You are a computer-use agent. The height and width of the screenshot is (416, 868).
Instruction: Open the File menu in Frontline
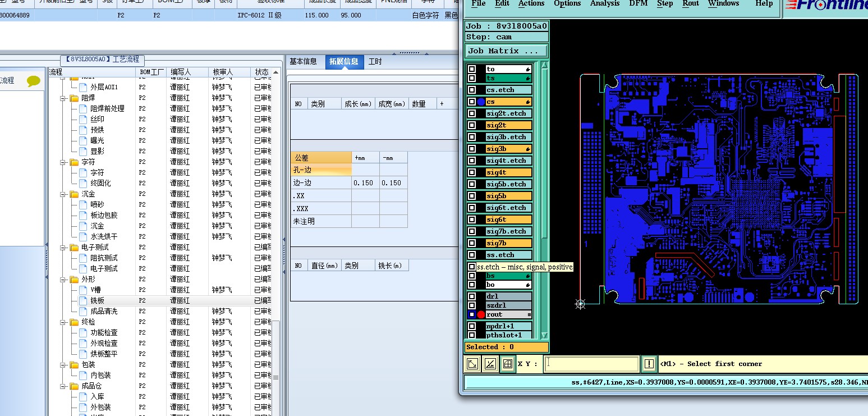pyautogui.click(x=479, y=3)
